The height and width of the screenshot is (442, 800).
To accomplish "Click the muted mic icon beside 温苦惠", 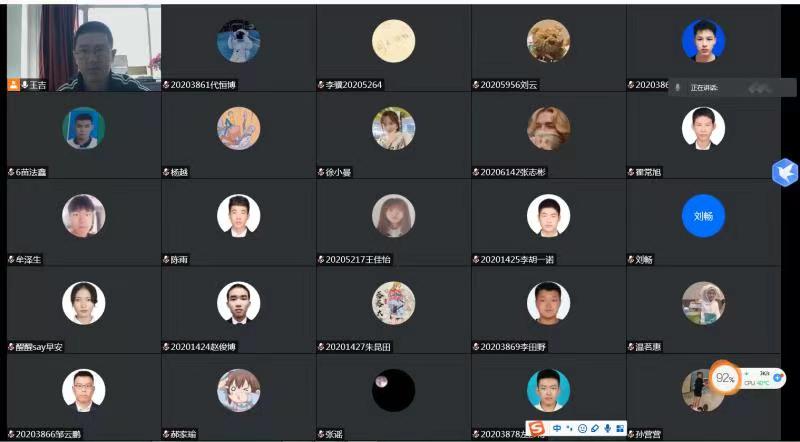I will 631,347.
